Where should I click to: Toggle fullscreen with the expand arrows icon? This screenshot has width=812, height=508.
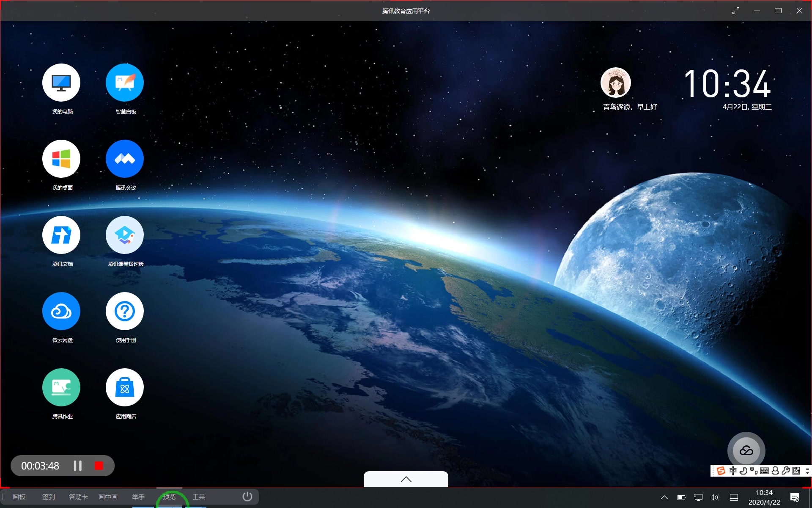click(x=736, y=11)
